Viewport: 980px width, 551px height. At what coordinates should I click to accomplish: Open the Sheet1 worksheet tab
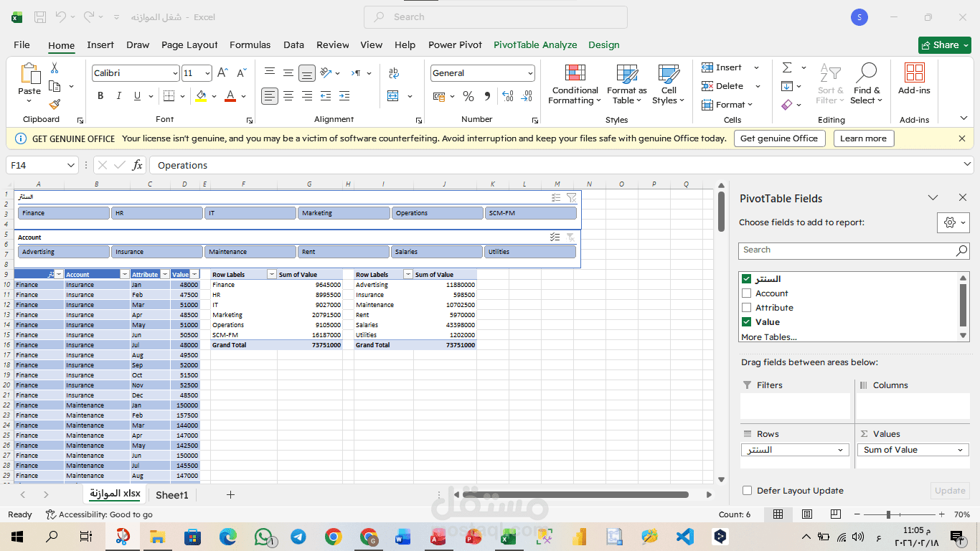click(171, 494)
